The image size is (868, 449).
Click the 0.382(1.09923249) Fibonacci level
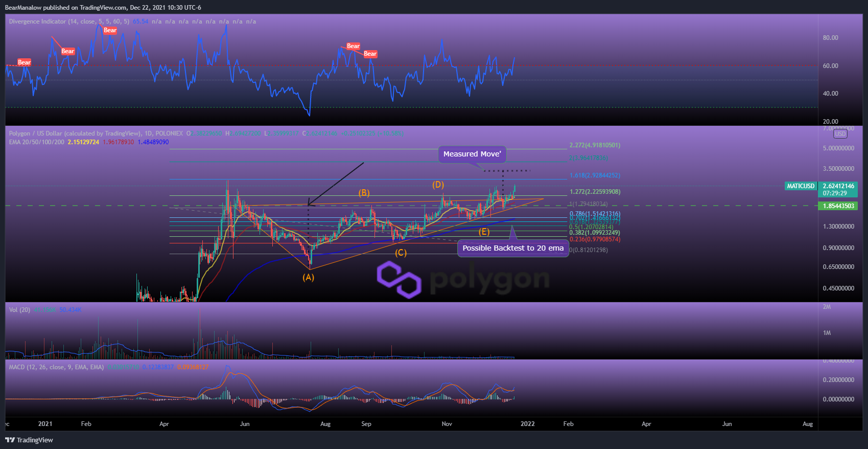click(595, 233)
